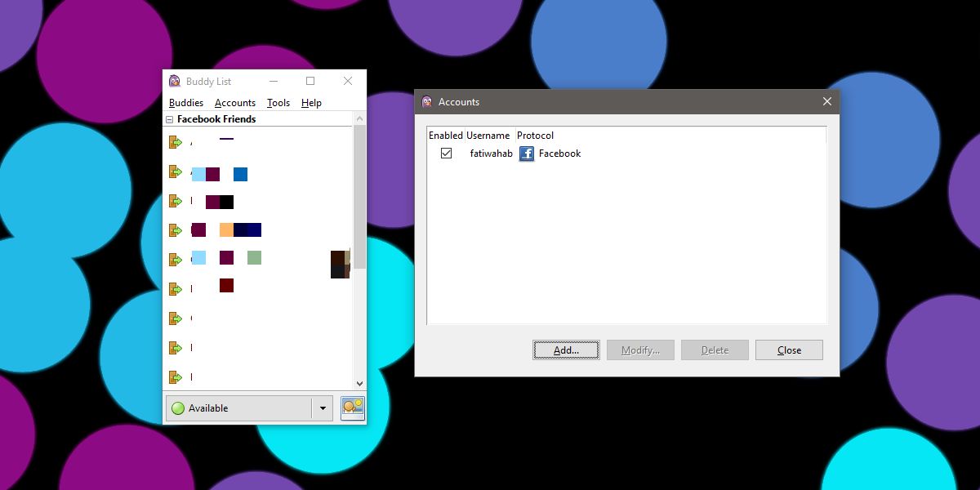Screen dimensions: 980x490
Task: Open the Buddies menu
Action: tap(186, 103)
